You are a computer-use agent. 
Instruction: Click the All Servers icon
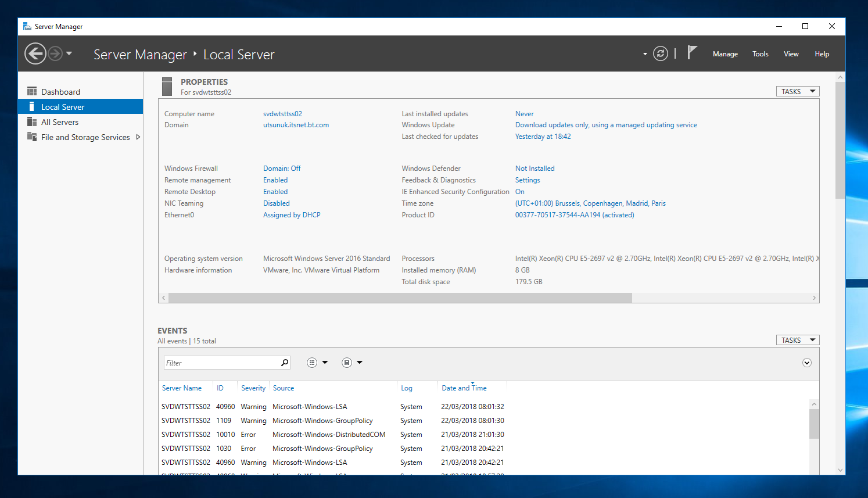point(32,122)
